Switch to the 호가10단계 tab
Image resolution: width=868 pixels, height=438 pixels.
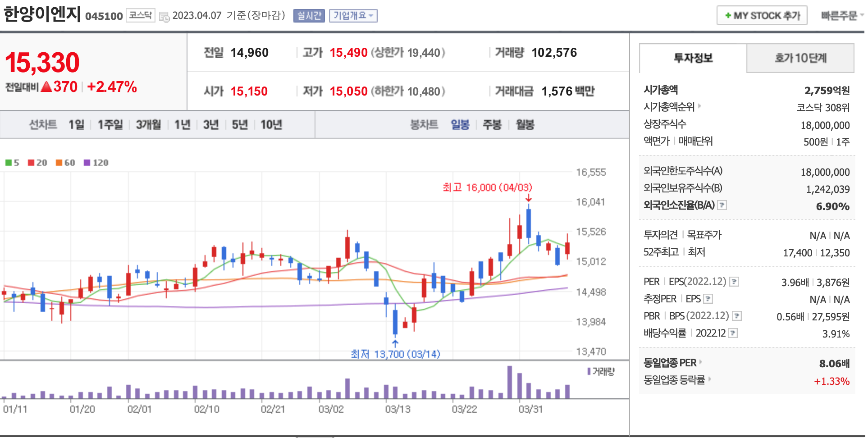coord(800,58)
